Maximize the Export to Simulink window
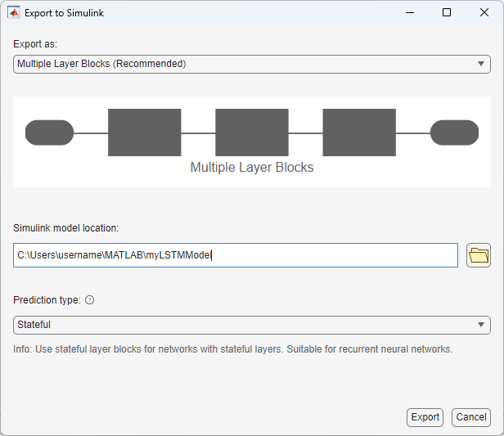504x436 pixels. click(x=447, y=13)
